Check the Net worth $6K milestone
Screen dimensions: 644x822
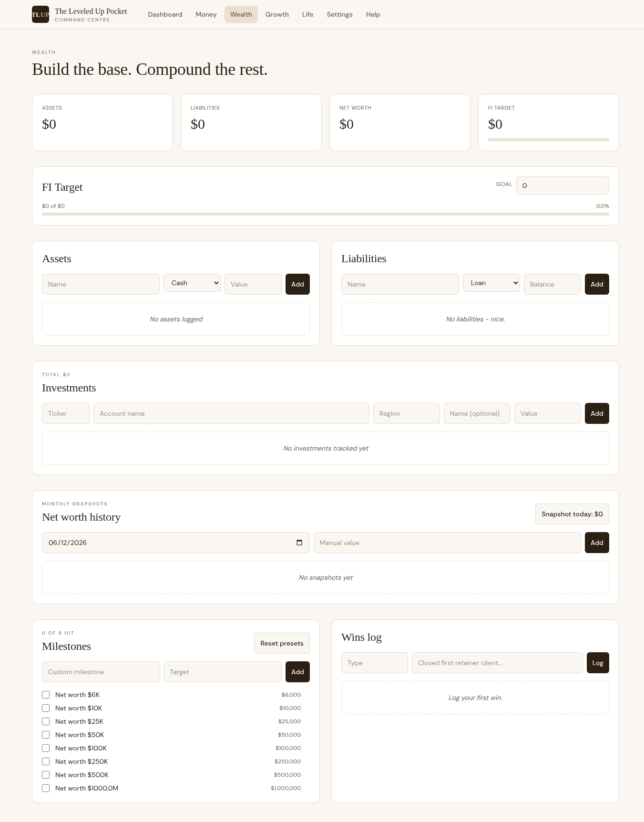(x=46, y=695)
